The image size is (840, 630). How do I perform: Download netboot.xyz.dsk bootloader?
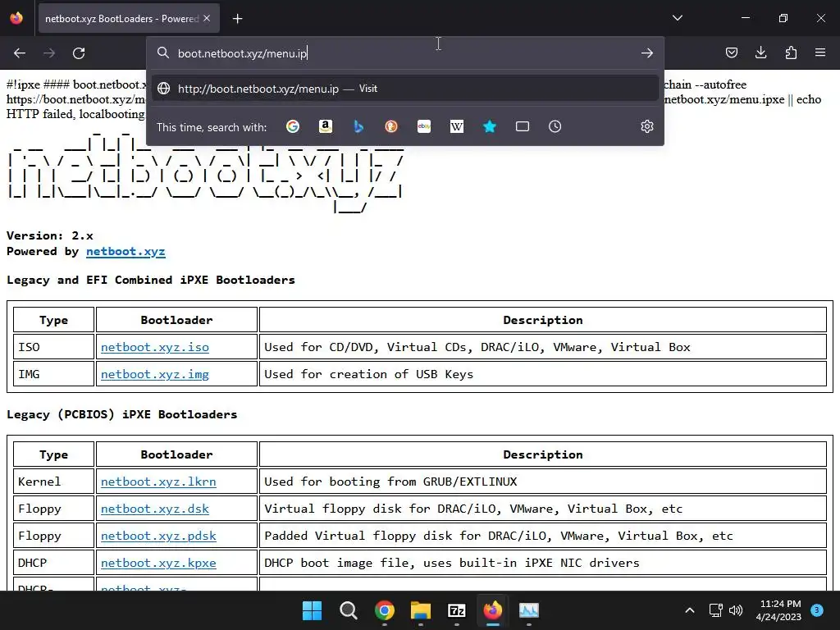coord(155,509)
